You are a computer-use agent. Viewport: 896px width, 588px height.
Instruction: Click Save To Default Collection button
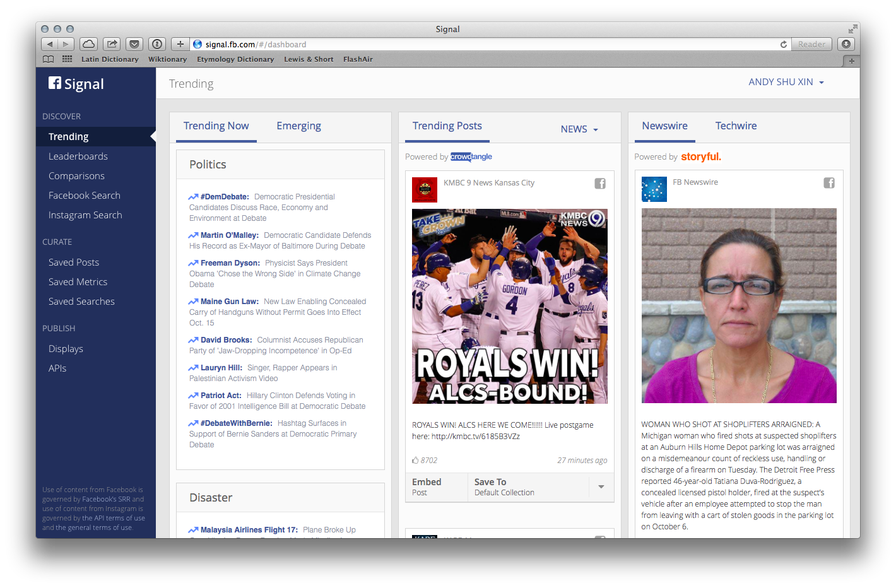click(x=529, y=487)
